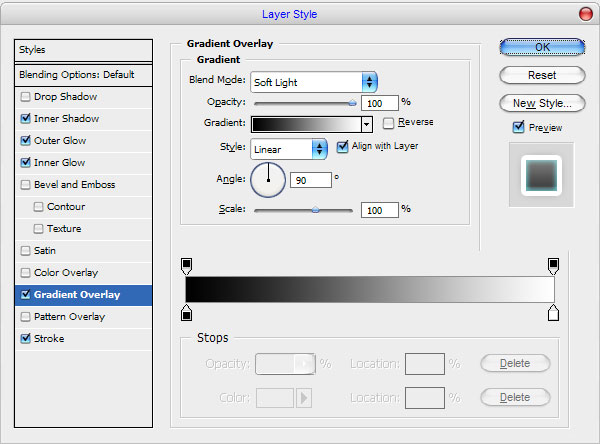Toggle the Preview checkbox
Image resolution: width=600 pixels, height=444 pixels.
coord(518,127)
